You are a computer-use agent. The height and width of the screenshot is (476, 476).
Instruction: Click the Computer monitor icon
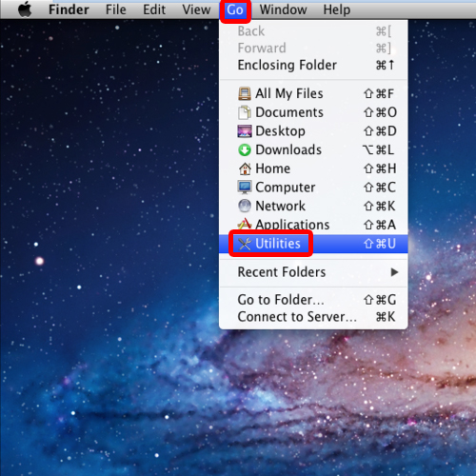pyautogui.click(x=245, y=188)
